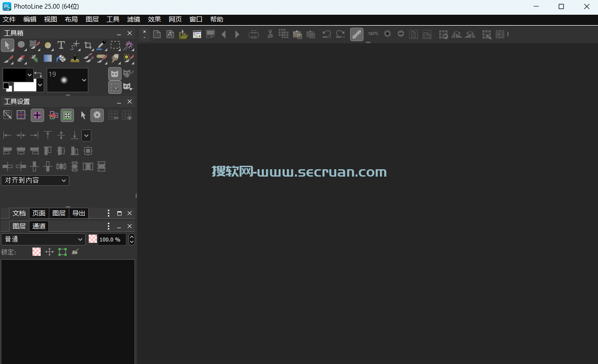The width and height of the screenshot is (598, 364).
Task: Click the opacity stepper arrows
Action: (x=132, y=239)
